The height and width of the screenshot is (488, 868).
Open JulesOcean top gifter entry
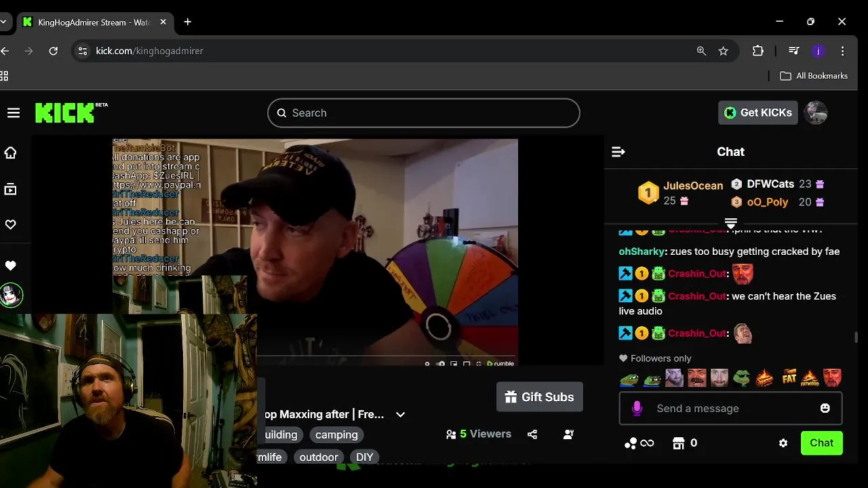click(680, 193)
